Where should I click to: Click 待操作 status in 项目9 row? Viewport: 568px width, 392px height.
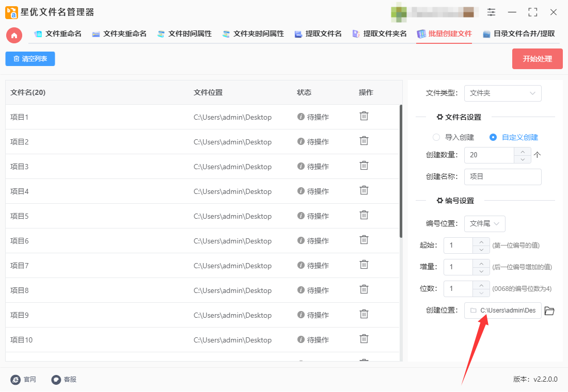pyautogui.click(x=318, y=315)
